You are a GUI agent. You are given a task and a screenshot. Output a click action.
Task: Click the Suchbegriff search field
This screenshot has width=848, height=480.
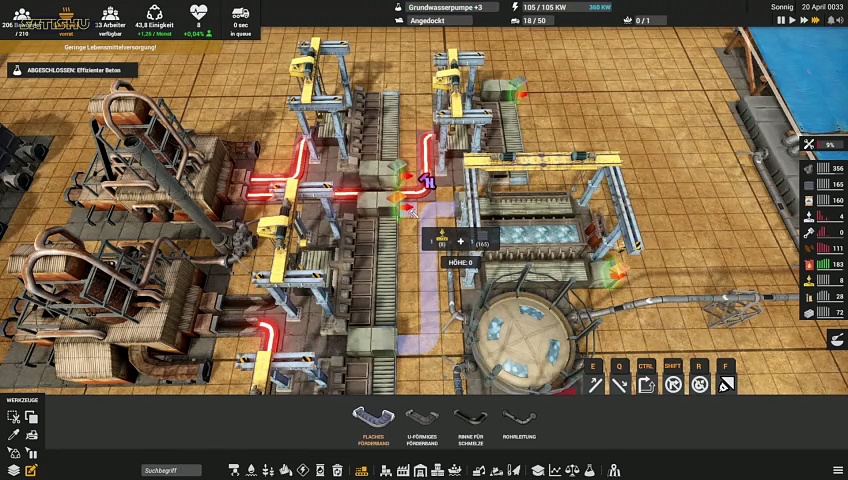click(171, 470)
